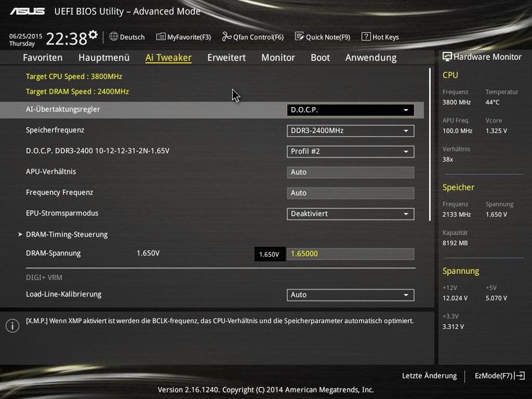The image size is (532, 399).
Task: Click the Hardware Monitor display icon
Action: pyautogui.click(x=447, y=57)
